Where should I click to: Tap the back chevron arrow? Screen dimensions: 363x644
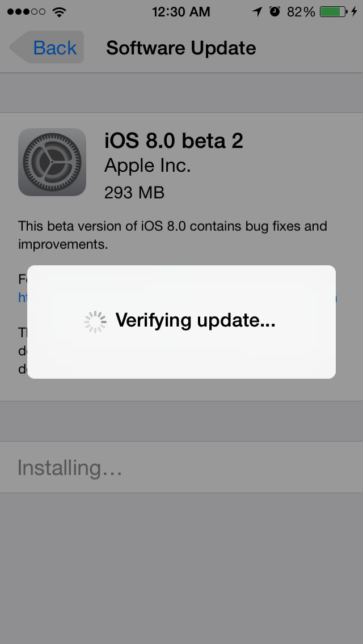pyautogui.click(x=18, y=47)
